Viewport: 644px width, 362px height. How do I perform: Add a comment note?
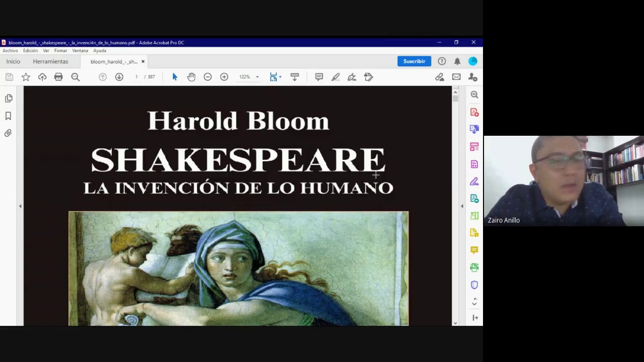point(319,77)
